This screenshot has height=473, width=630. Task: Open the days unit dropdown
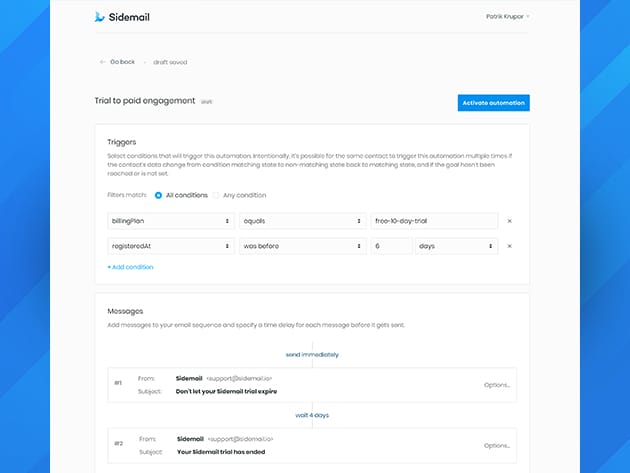click(x=456, y=246)
